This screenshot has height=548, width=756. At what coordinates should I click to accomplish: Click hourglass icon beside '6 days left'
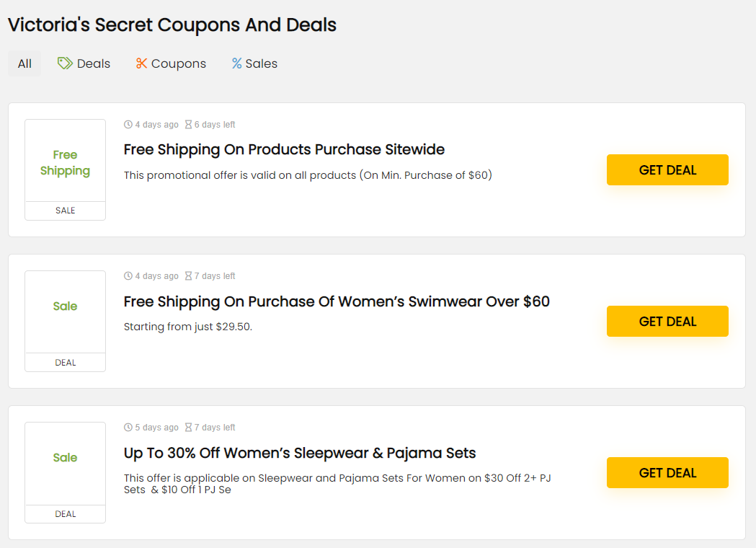189,125
